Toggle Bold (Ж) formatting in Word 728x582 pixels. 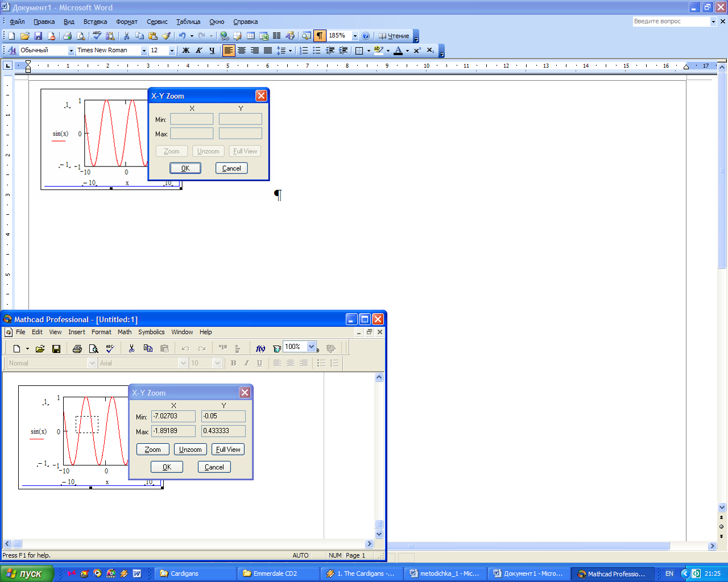point(185,51)
